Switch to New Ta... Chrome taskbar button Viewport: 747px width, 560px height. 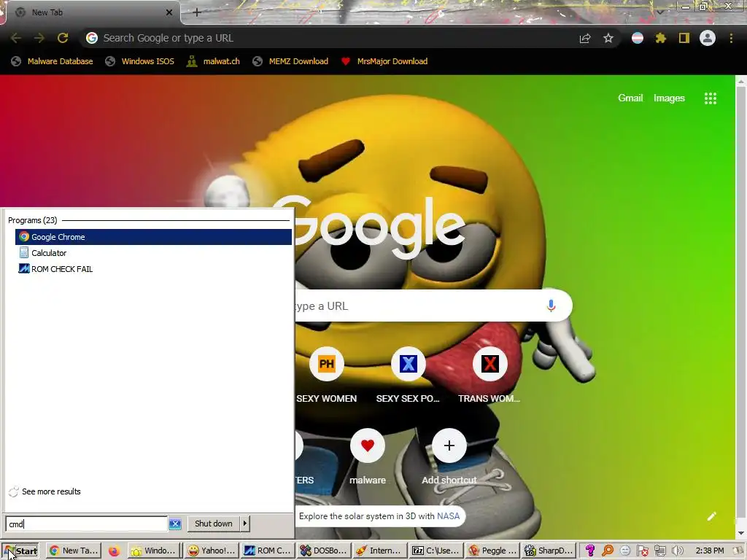(x=74, y=551)
